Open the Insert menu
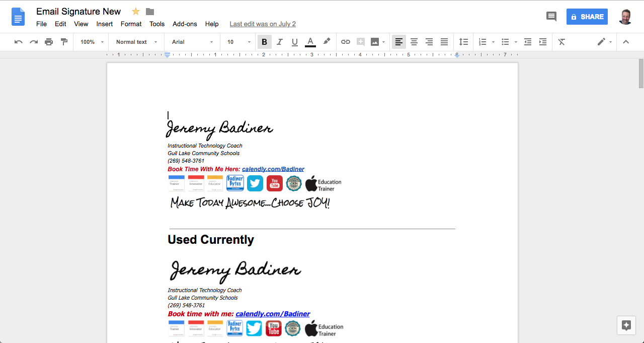644x343 pixels. (105, 24)
